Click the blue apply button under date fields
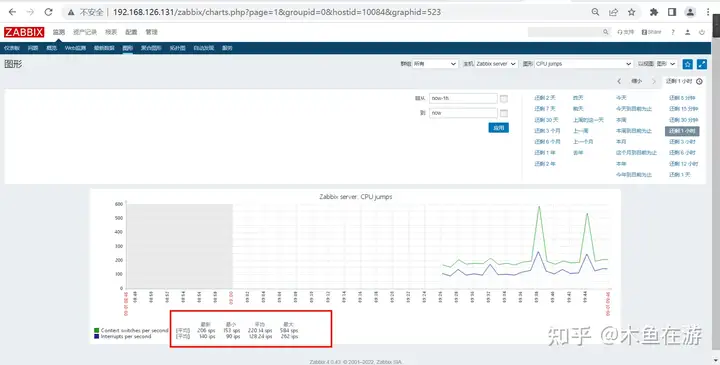 499,128
